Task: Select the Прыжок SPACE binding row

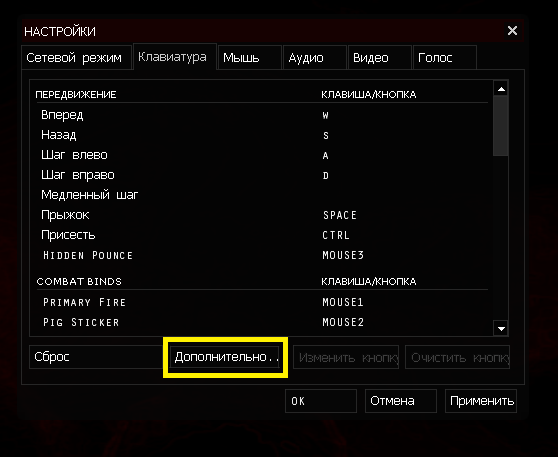Action: [263, 215]
